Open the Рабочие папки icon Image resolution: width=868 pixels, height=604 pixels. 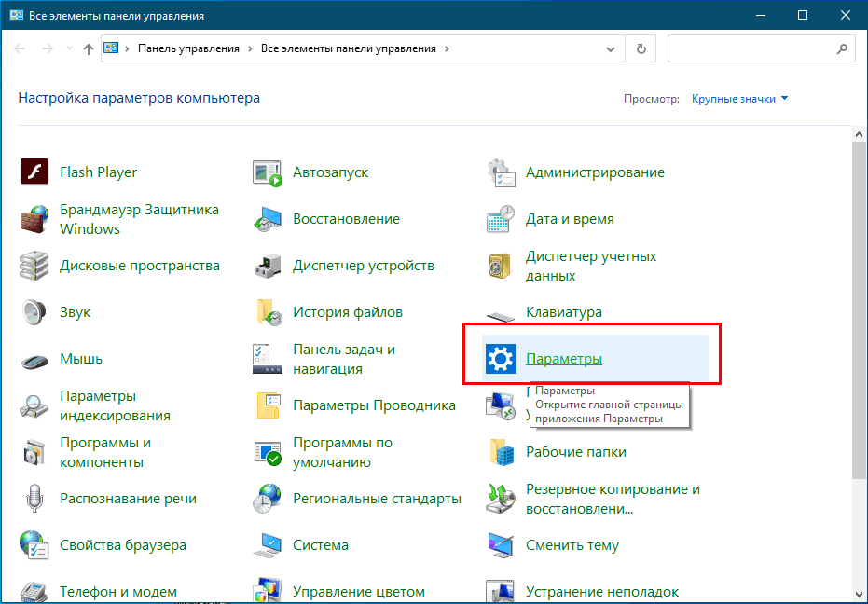coord(502,452)
